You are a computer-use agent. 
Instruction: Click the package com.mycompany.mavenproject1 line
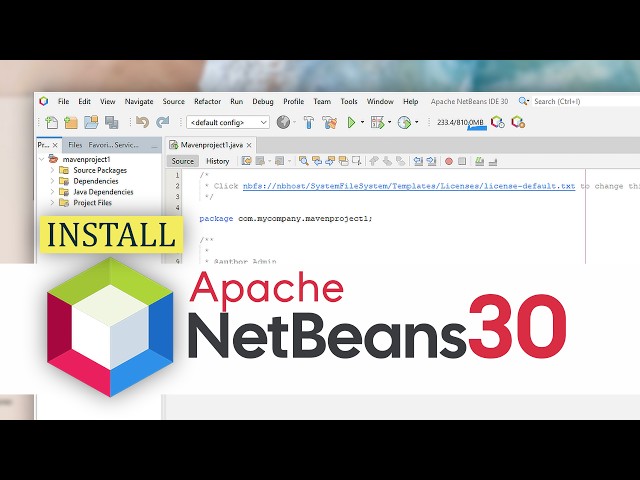(x=286, y=218)
